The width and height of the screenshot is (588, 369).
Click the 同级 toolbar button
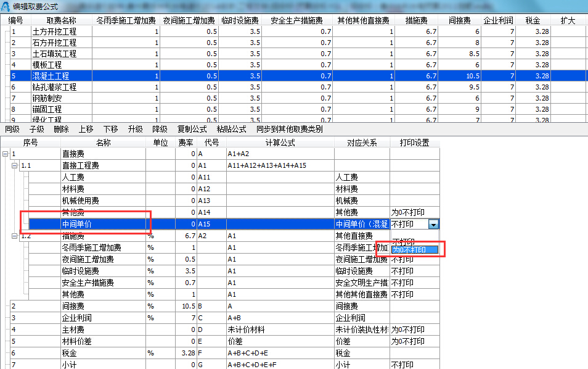pyautogui.click(x=12, y=130)
